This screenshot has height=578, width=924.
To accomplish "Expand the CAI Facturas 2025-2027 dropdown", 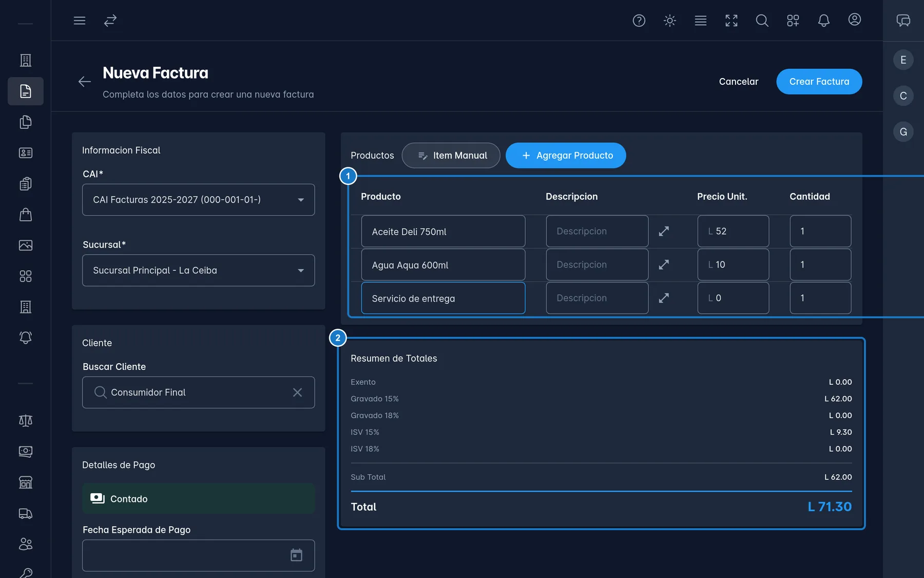I will coord(199,200).
